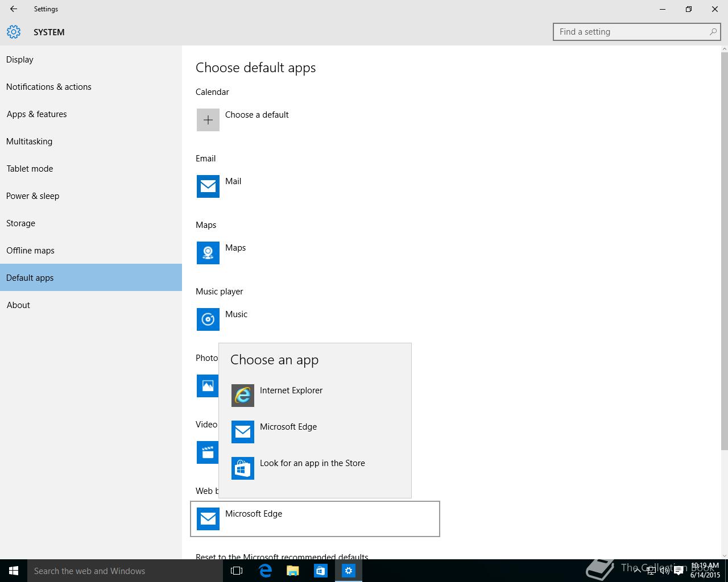Open File Explorer from the taskbar
This screenshot has width=728, height=582.
(292, 571)
